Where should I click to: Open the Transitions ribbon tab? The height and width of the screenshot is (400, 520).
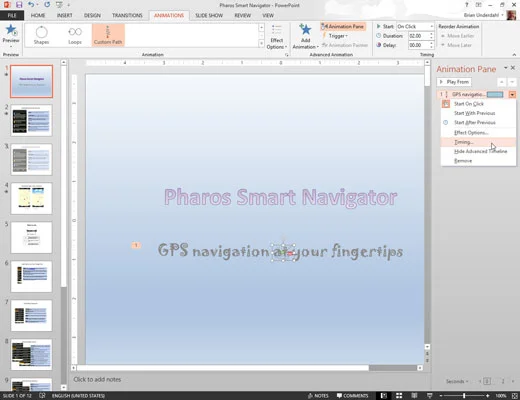[127, 15]
